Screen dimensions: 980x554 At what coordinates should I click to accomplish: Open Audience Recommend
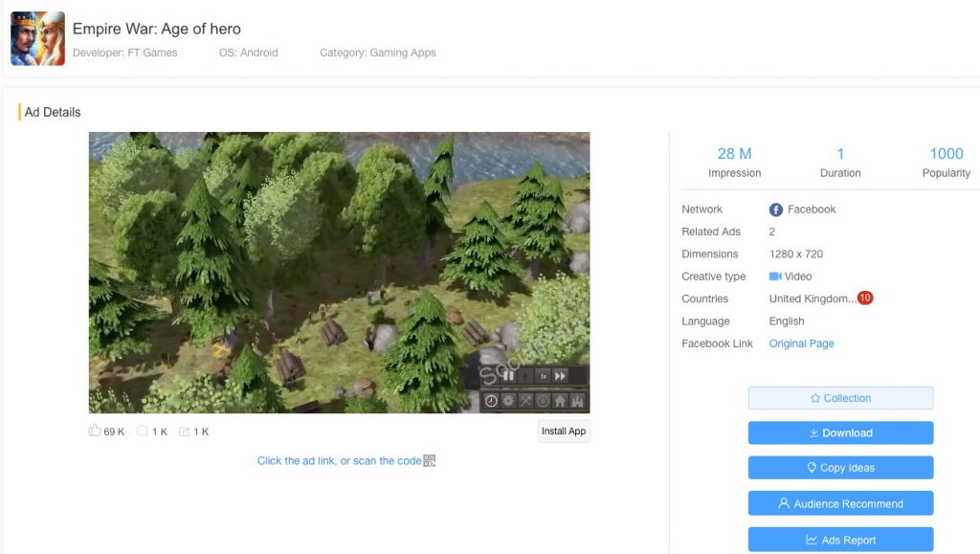[840, 503]
